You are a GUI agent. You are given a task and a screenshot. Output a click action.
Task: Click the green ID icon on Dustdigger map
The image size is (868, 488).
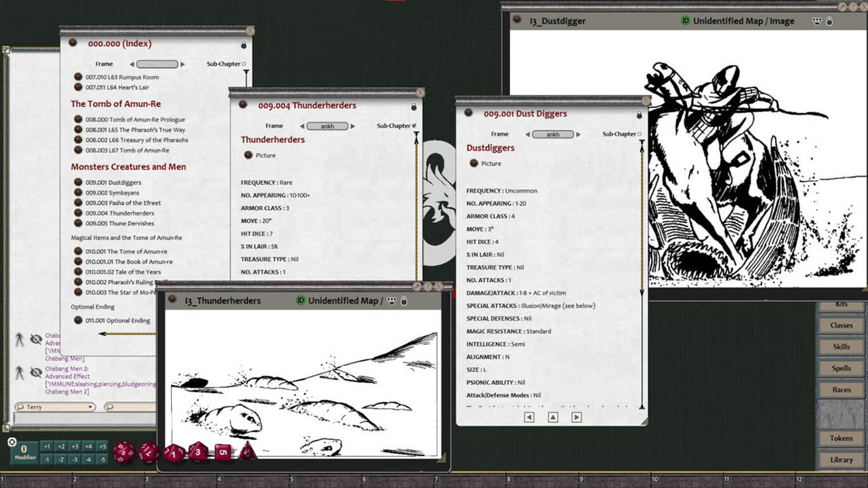click(x=686, y=21)
